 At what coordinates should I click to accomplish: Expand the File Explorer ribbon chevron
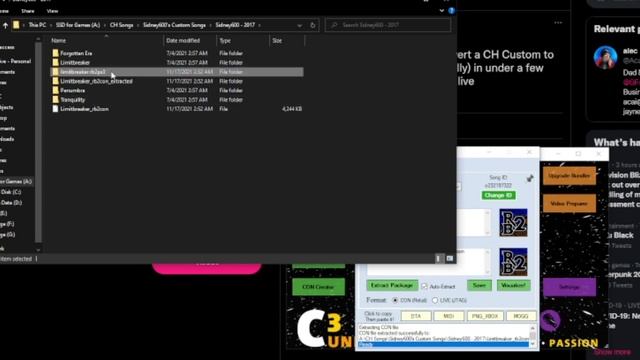(x=442, y=11)
